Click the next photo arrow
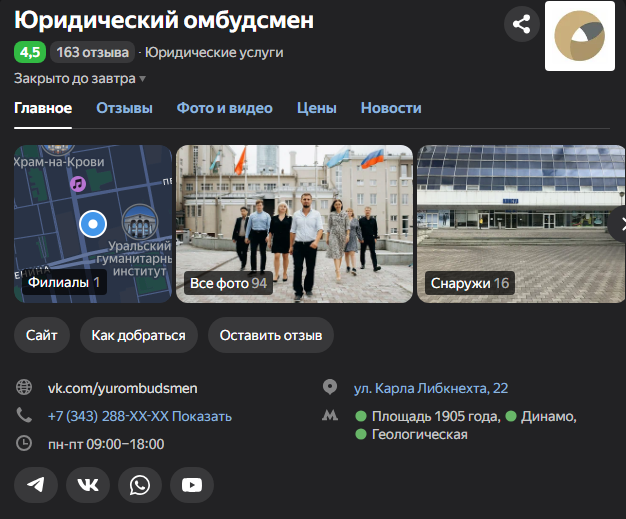626x519 pixels. coord(615,224)
